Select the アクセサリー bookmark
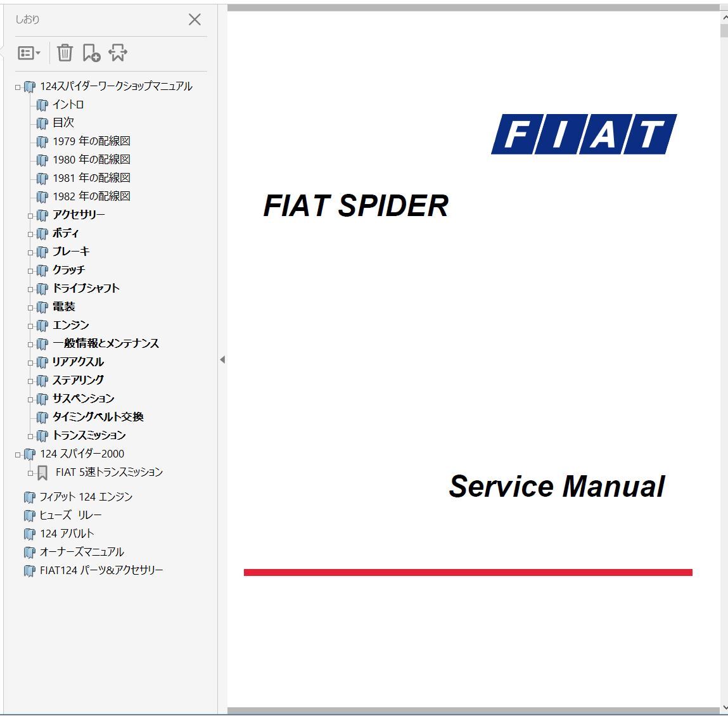The height and width of the screenshot is (716, 728). (79, 215)
